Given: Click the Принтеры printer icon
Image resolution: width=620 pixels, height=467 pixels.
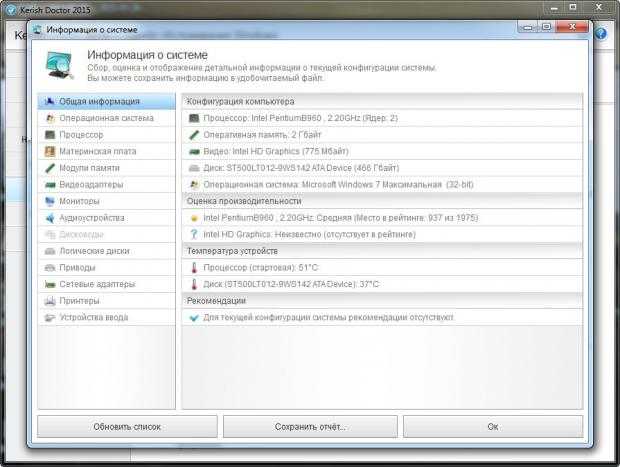Looking at the screenshot, I should coord(50,301).
